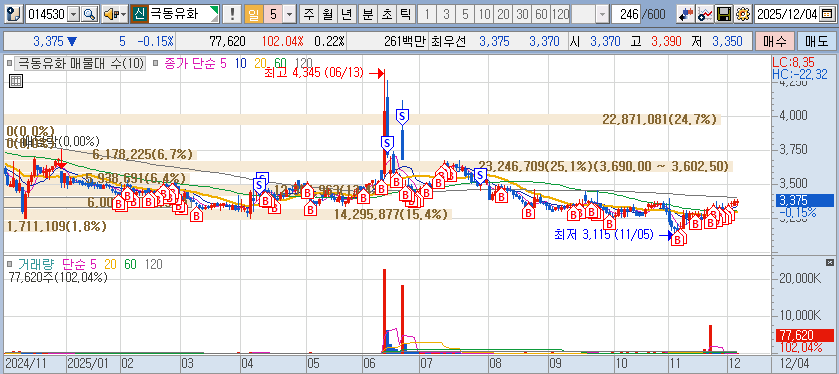Image resolution: width=839 pixels, height=374 pixels.
Task: Open chart settings gear icon
Action: coord(742,14)
